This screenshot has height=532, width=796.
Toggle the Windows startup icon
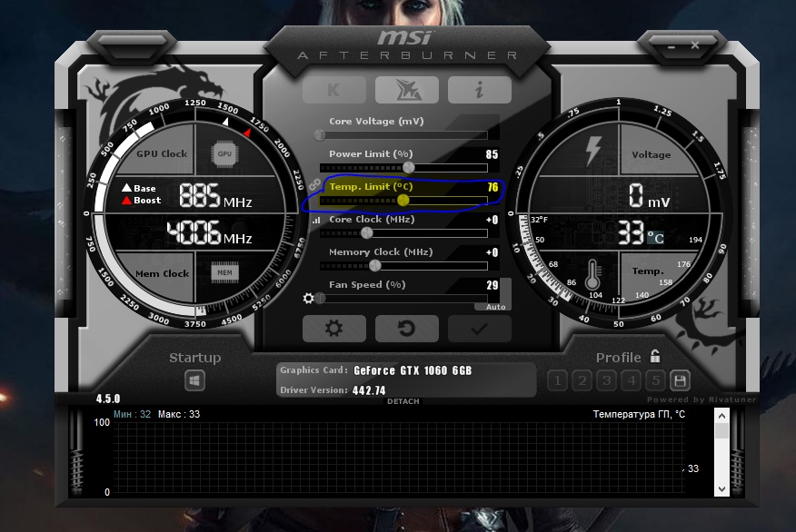click(195, 380)
